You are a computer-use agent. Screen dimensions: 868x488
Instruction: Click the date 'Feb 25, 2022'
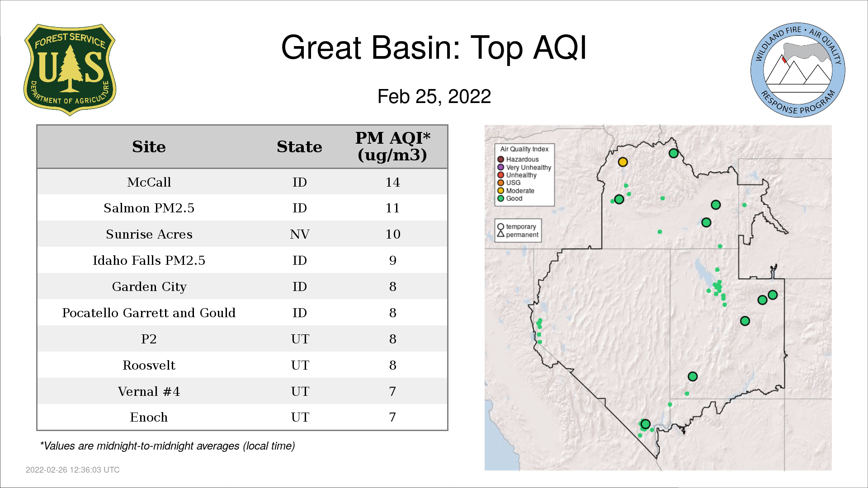point(434,96)
